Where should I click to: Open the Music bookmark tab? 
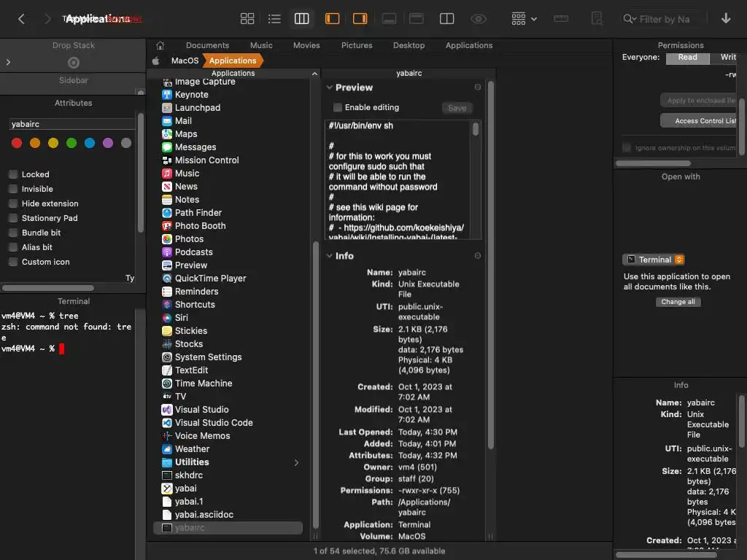[x=261, y=46]
